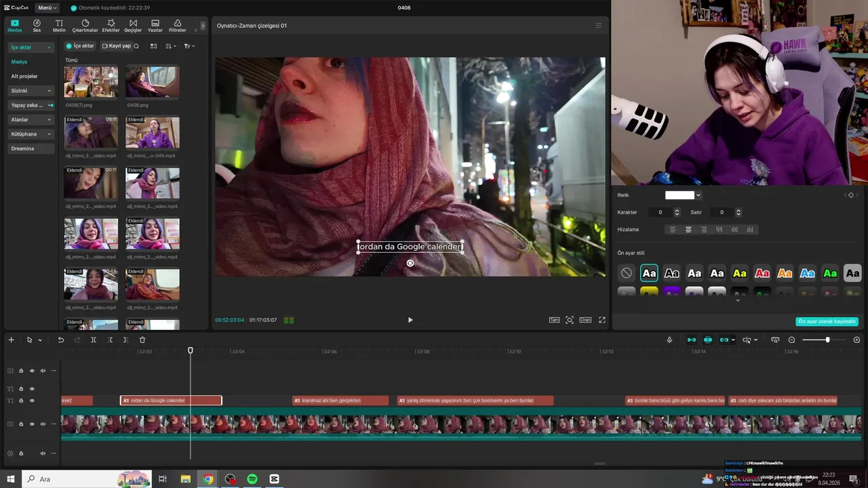The width and height of the screenshot is (868, 488).
Task: Click the plus icon on timeline toolbar
Action: point(11,340)
